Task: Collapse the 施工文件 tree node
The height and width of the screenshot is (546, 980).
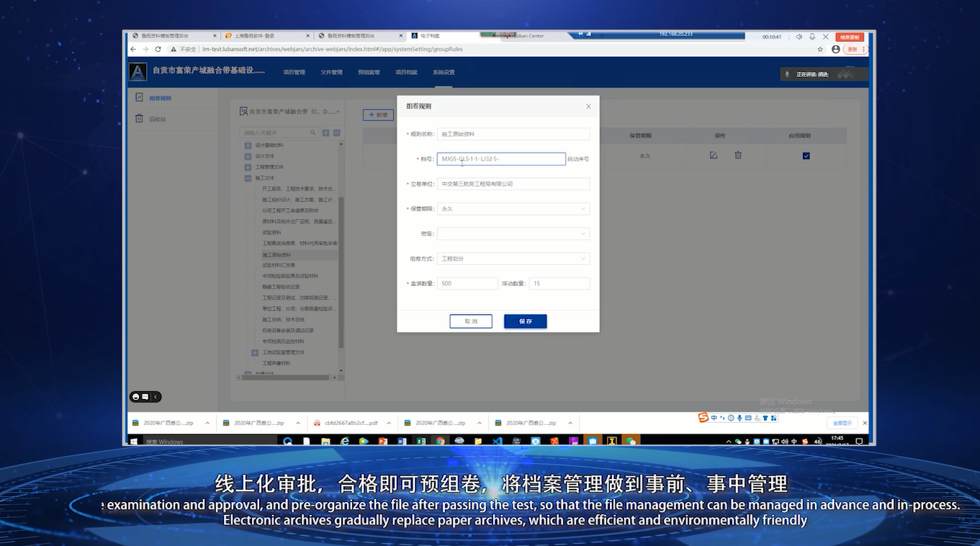Action: (248, 178)
